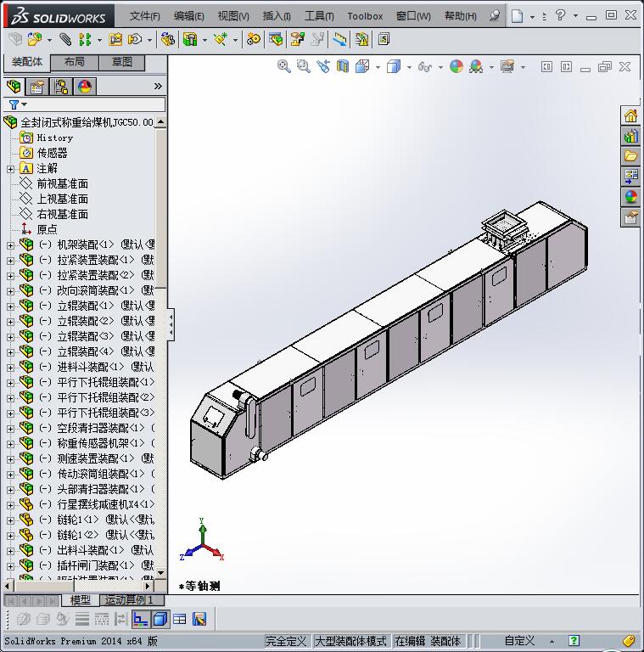
Task: Open the 插入(I) menu
Action: tap(277, 16)
